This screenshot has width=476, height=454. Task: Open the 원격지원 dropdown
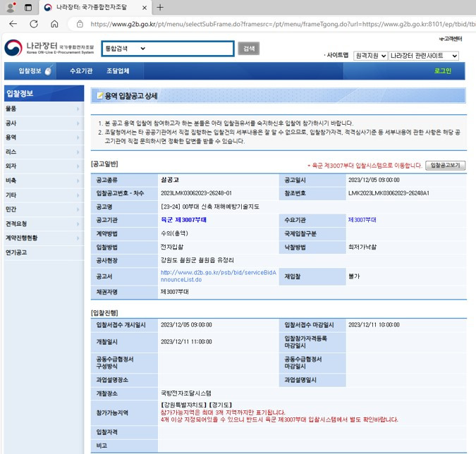click(370, 56)
